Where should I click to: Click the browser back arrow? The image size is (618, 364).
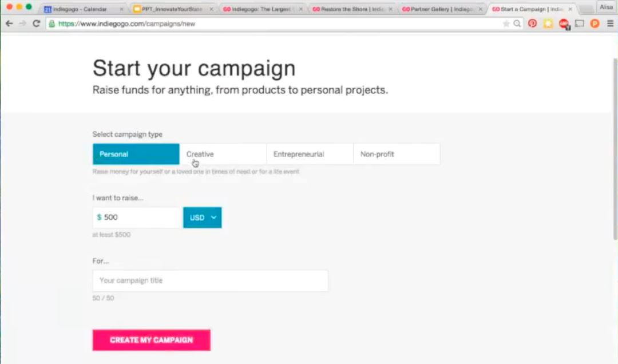[9, 23]
